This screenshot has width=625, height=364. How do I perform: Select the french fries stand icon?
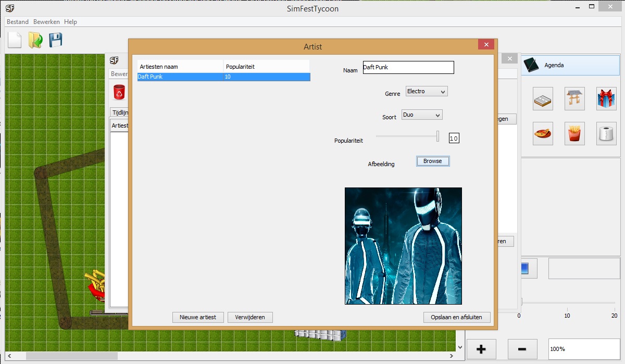pos(574,134)
